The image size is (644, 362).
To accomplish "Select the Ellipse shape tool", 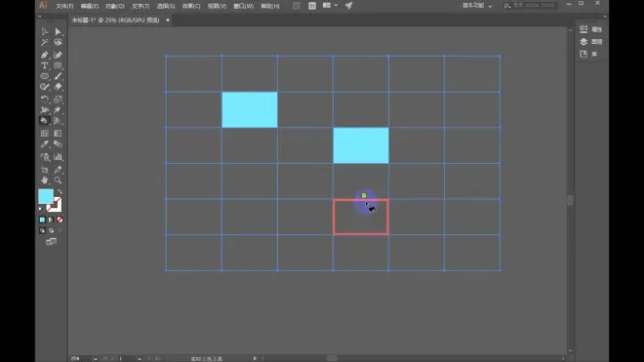I will pos(44,76).
